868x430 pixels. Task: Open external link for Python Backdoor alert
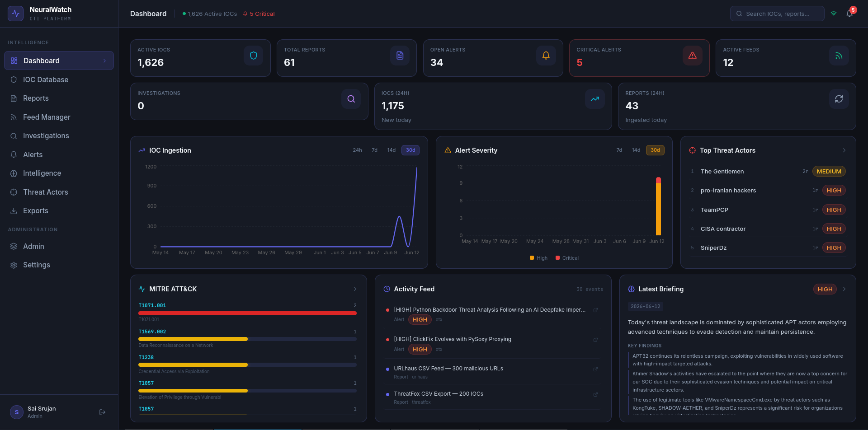595,310
